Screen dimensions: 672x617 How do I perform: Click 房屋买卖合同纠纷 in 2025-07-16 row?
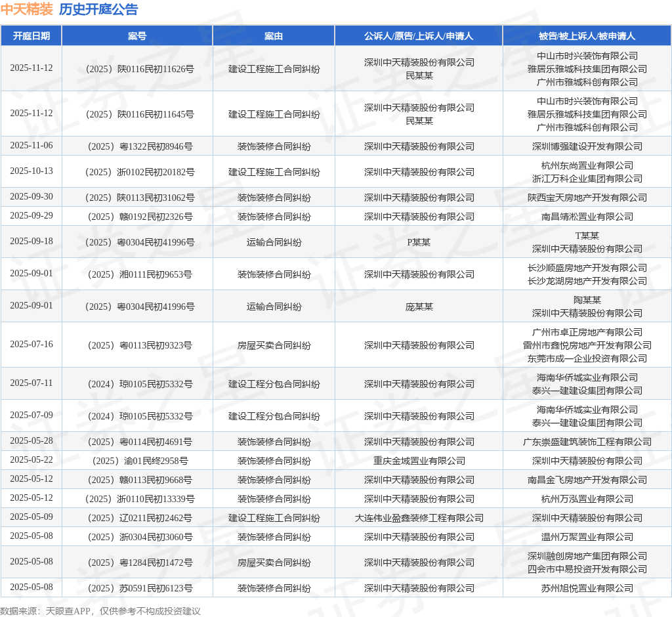274,346
